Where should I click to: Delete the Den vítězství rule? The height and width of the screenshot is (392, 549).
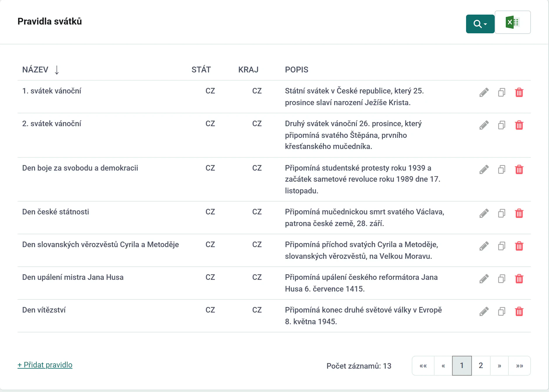[519, 312]
